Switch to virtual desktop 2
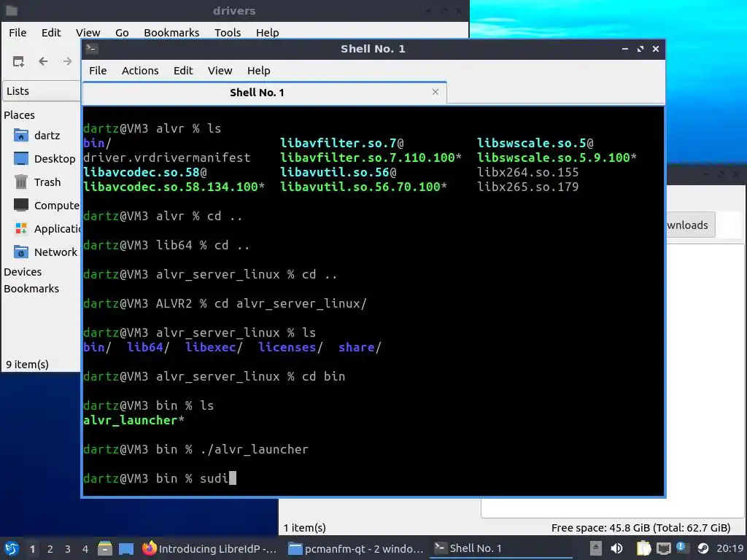This screenshot has height=560, width=747. pyautogui.click(x=50, y=549)
